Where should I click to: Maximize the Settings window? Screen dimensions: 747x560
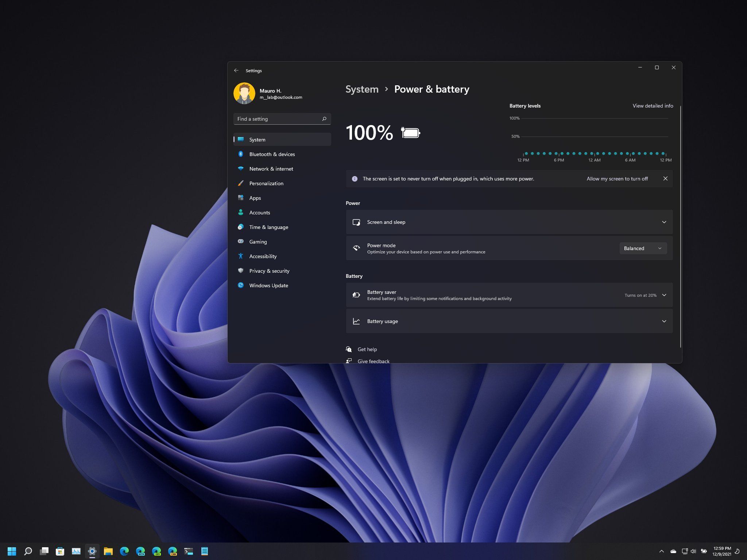[657, 67]
